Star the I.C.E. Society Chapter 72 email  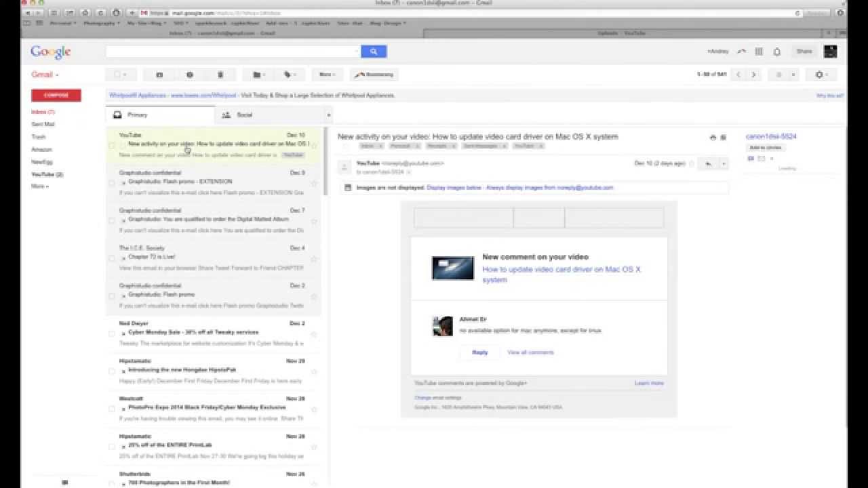[x=314, y=258]
